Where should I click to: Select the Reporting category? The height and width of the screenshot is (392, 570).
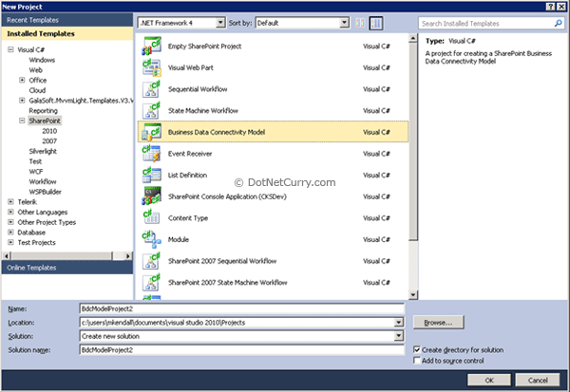click(x=43, y=110)
